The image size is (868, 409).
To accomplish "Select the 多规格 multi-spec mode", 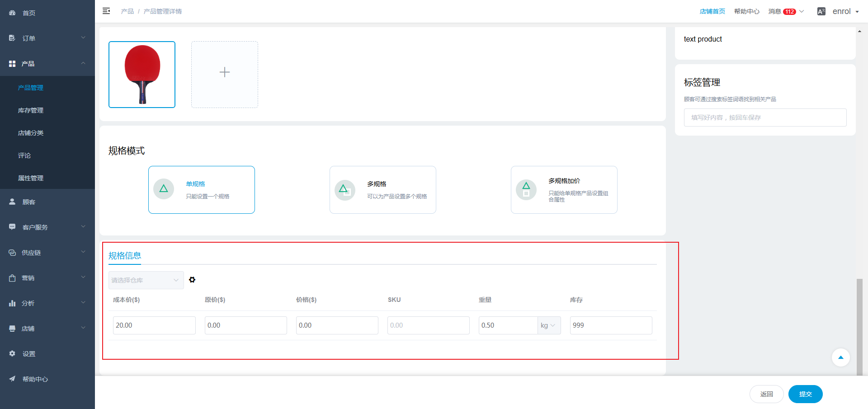I will [382, 190].
